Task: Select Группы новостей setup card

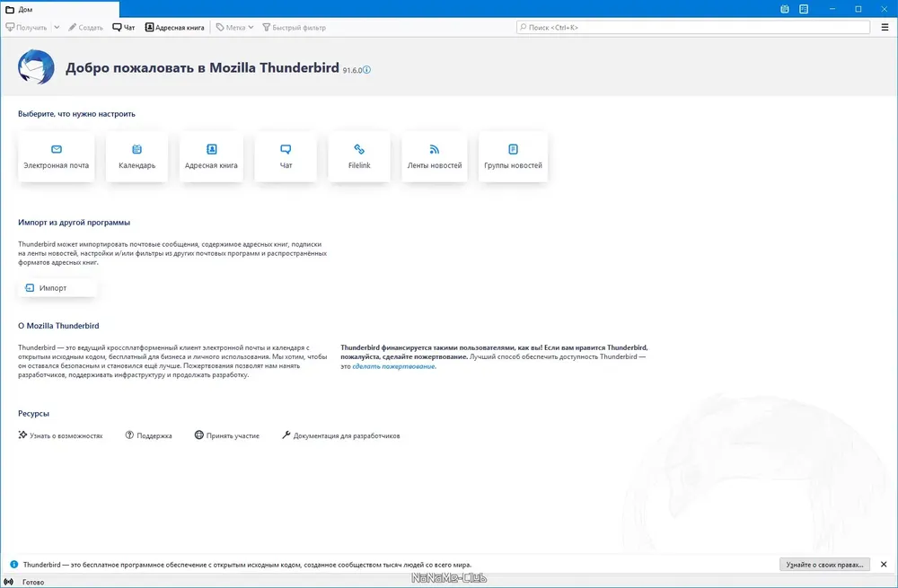Action: (513, 157)
